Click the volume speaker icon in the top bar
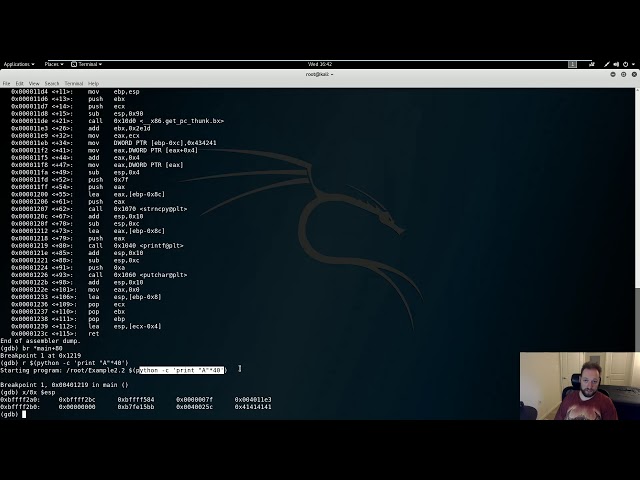The width and height of the screenshot is (640, 480). click(x=616, y=64)
